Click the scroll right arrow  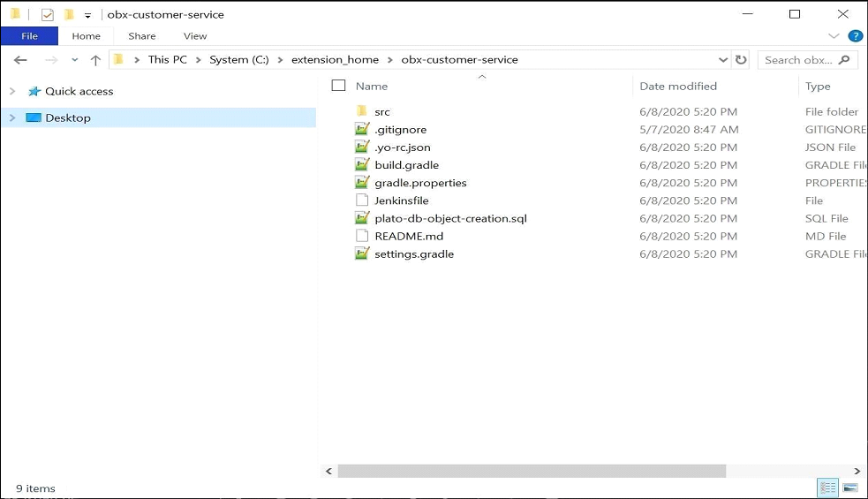coord(857,471)
